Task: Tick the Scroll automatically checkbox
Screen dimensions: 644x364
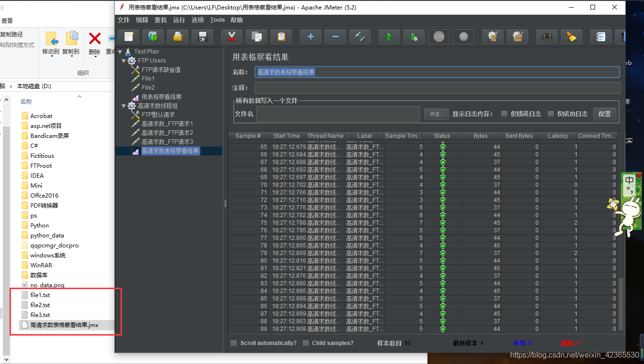Action: [233, 343]
